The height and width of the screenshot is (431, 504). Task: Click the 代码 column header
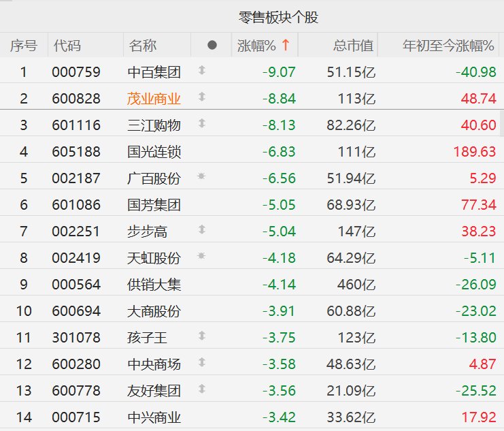pyautogui.click(x=67, y=46)
